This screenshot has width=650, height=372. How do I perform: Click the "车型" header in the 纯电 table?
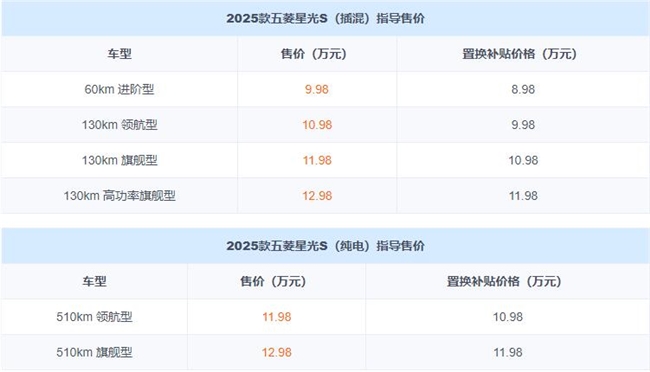[x=94, y=282]
